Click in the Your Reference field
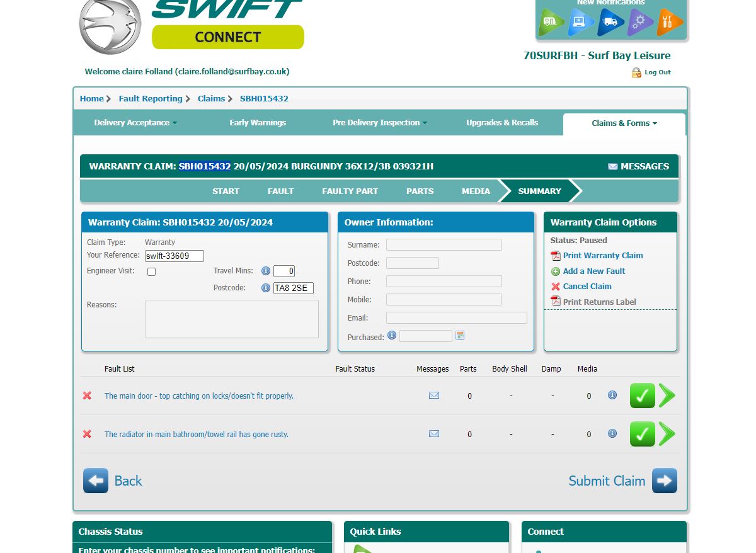 click(175, 256)
